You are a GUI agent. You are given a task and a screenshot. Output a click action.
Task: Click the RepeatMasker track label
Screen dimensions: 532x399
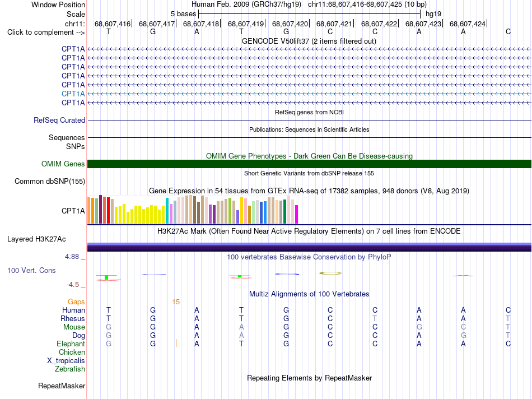pyautogui.click(x=62, y=386)
